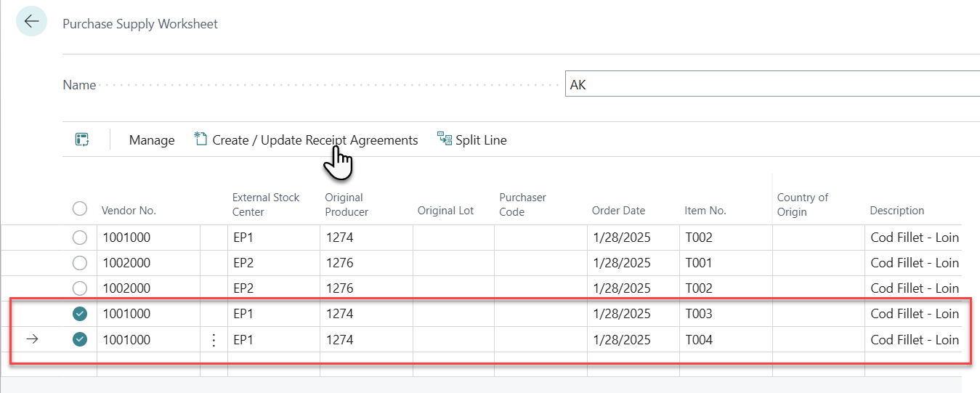Image resolution: width=980 pixels, height=393 pixels.
Task: Toggle the select-all rows circle in header
Action: tap(80, 209)
